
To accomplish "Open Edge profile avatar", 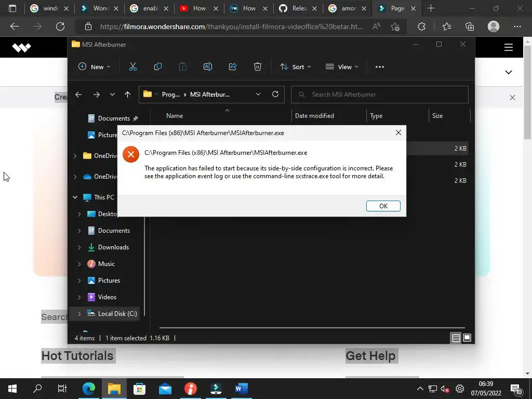I will (494, 26).
